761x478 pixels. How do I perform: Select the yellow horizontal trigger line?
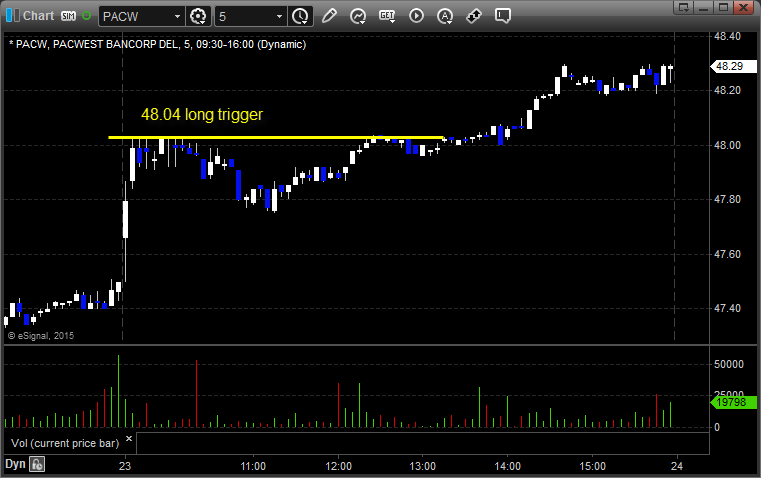tap(276, 137)
